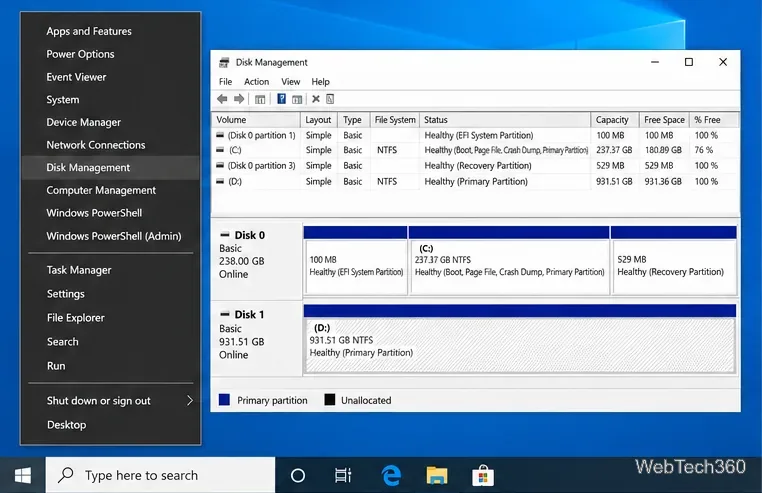
Task: Sort by the Volume column header
Action: (x=256, y=120)
